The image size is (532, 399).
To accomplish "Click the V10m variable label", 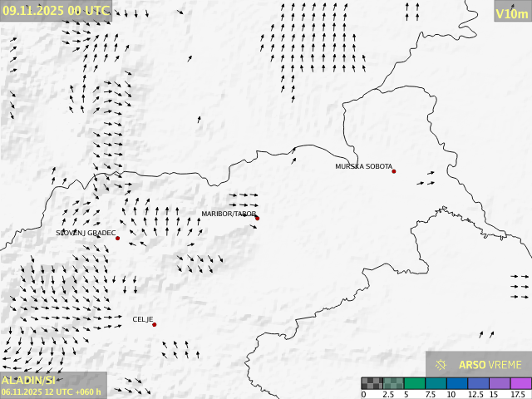I will coord(511,13).
